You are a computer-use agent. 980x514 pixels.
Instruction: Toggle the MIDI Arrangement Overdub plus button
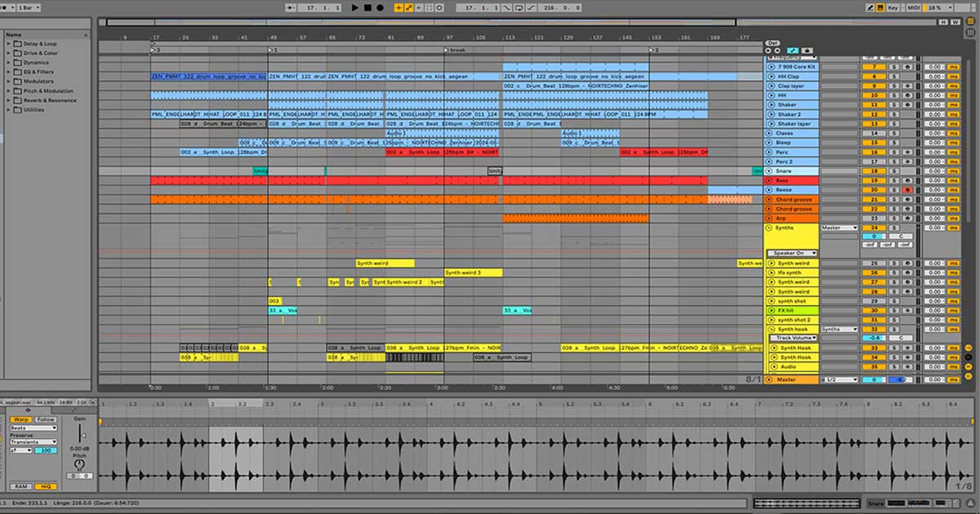click(399, 7)
